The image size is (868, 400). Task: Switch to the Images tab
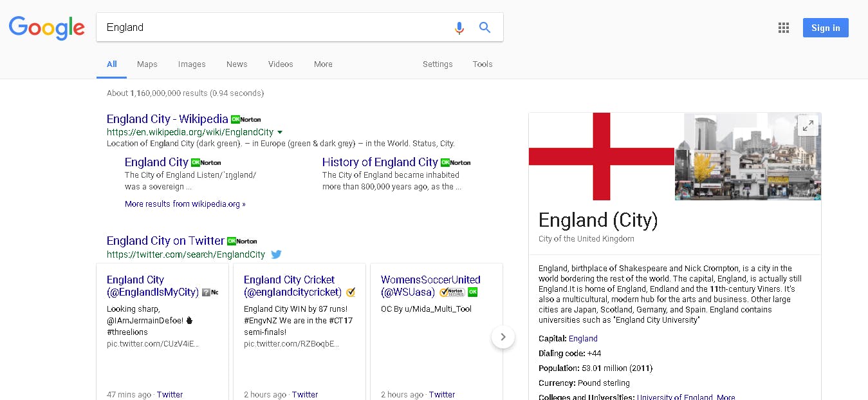click(192, 64)
